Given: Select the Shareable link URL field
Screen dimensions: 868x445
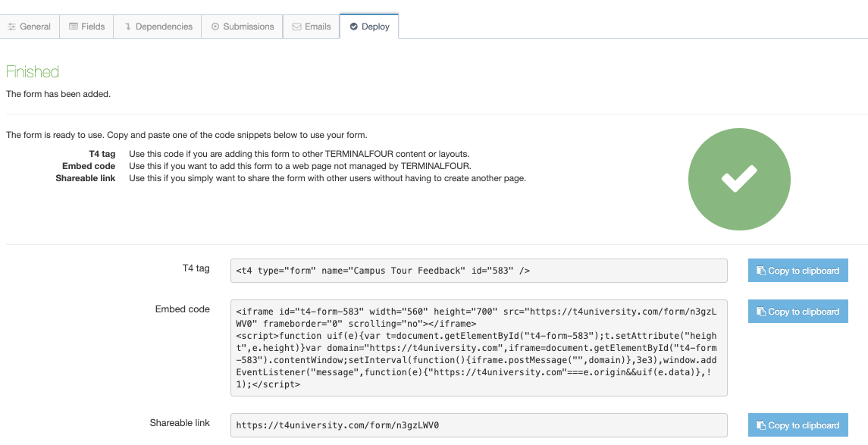Looking at the screenshot, I should click(478, 425).
